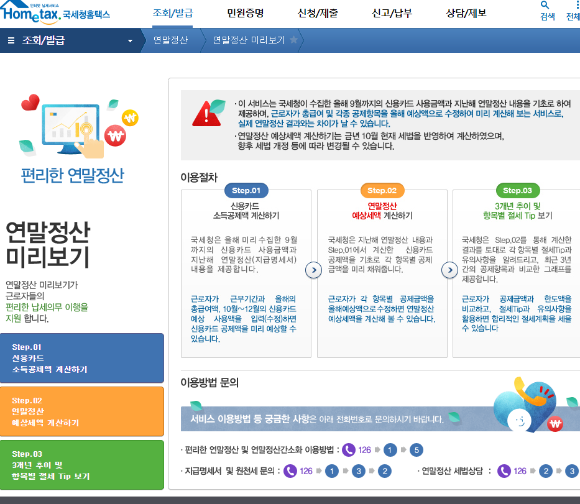Click number 3 circle in 지급명세서 문의 row

pos(358,471)
